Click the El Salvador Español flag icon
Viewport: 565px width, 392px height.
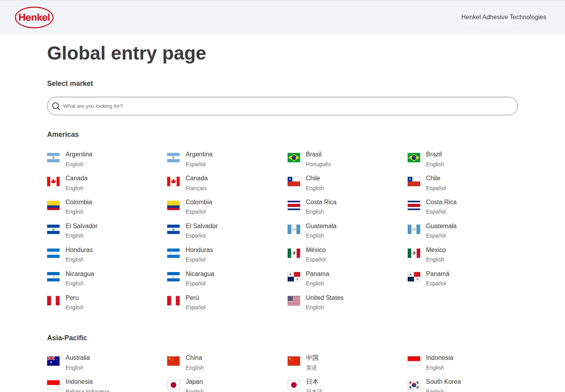[173, 229]
